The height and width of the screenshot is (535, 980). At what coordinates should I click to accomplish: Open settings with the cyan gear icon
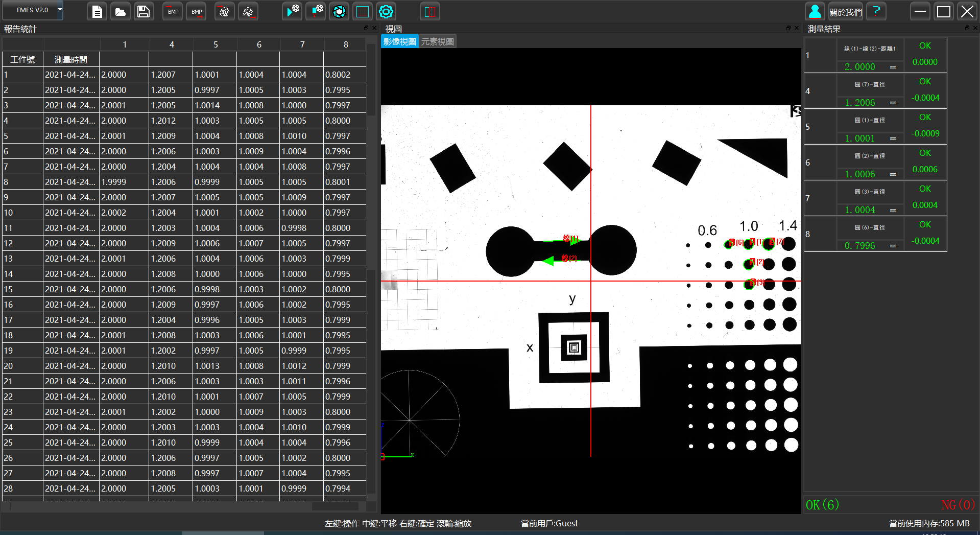click(386, 12)
